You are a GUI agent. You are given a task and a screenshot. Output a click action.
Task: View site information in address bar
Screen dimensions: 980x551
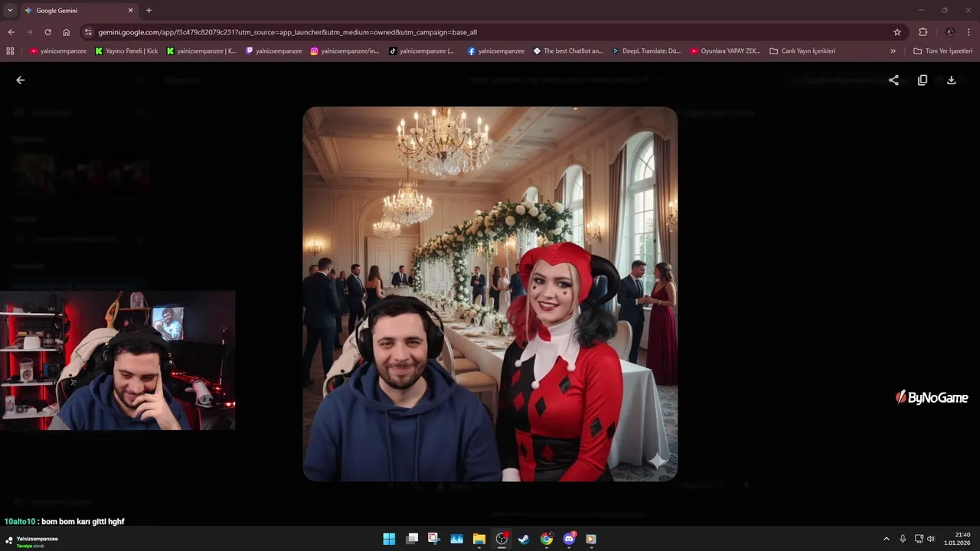88,32
